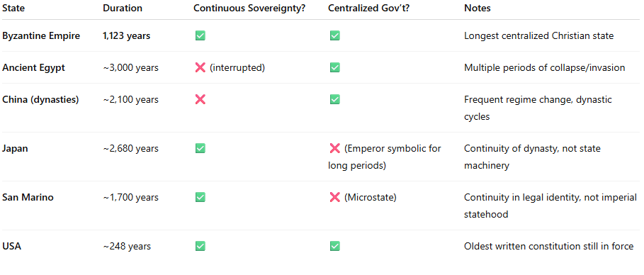Click San Marino continuous sovereignty green check

[200, 197]
